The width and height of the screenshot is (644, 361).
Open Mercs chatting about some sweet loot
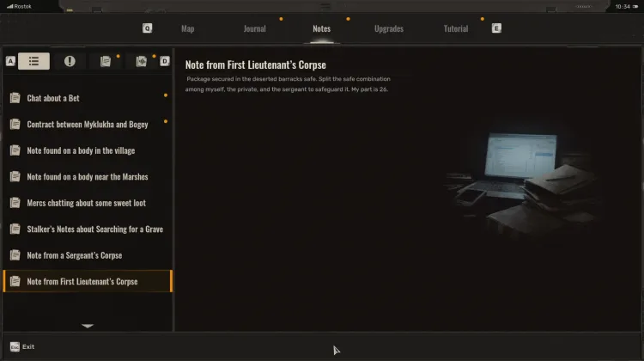click(x=88, y=203)
